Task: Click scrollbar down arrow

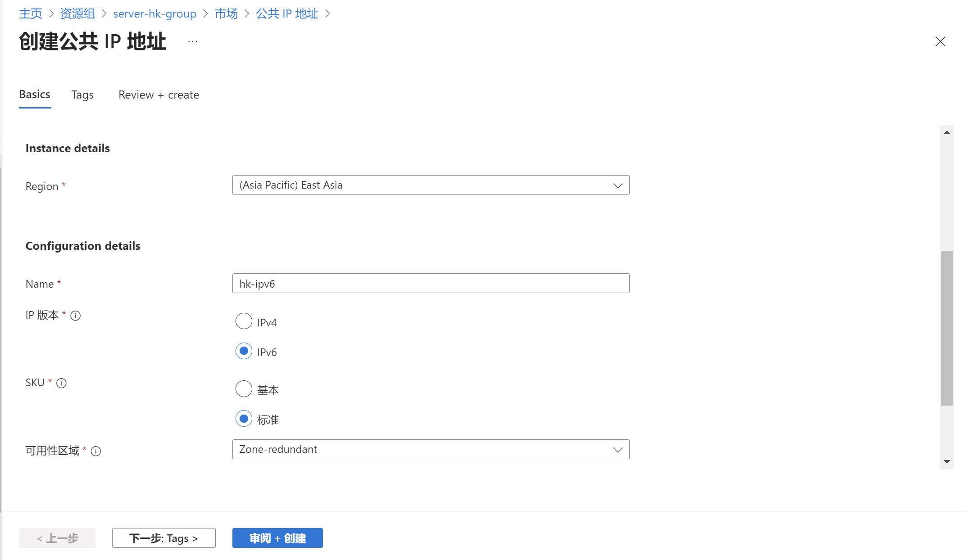Action: point(947,462)
